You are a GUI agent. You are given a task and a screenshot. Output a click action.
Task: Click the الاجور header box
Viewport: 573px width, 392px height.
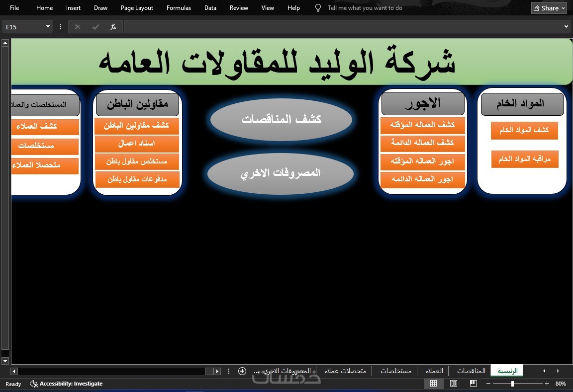pyautogui.click(x=423, y=103)
